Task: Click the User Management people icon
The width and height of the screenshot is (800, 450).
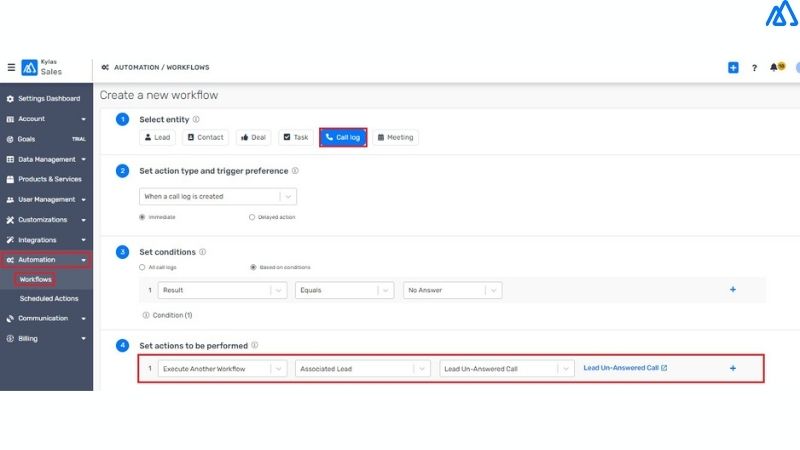Action: [x=10, y=199]
